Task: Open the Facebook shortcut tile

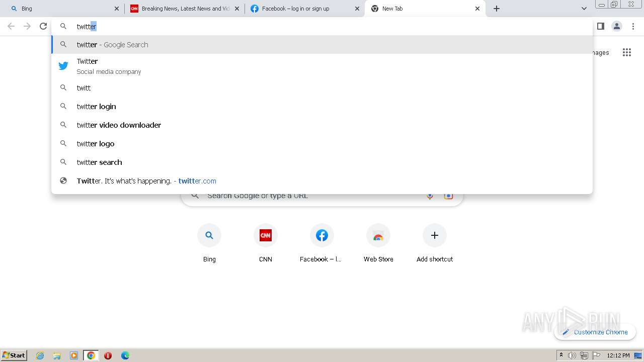Action: coord(322,244)
